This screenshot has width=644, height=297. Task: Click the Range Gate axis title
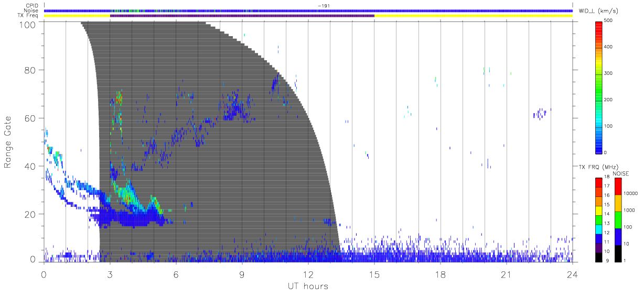click(x=8, y=142)
